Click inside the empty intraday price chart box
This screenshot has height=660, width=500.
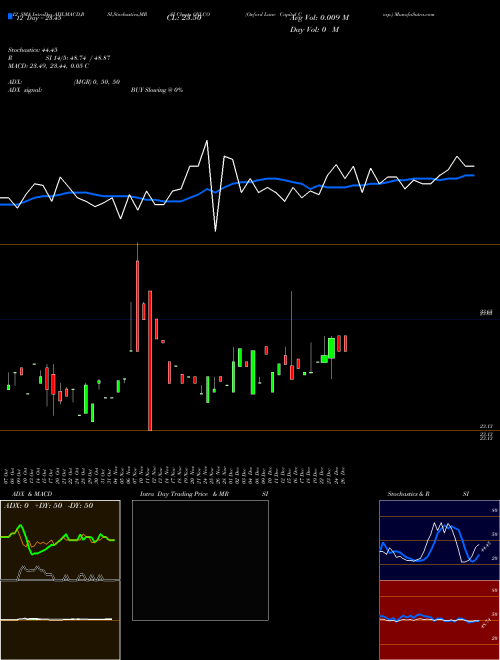coord(200,560)
